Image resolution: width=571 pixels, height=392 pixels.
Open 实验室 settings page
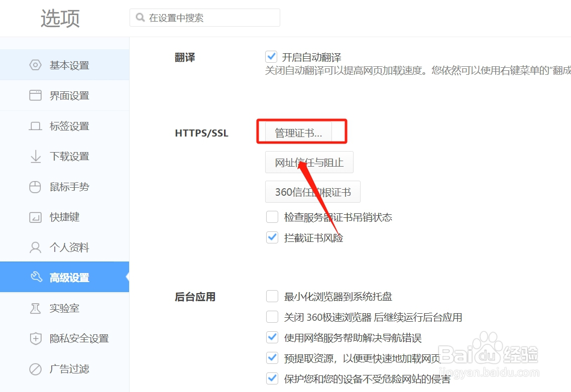(64, 308)
